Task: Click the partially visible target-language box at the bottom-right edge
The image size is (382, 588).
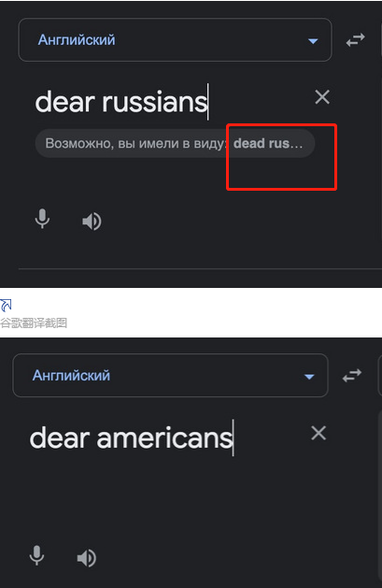Action: point(380,376)
